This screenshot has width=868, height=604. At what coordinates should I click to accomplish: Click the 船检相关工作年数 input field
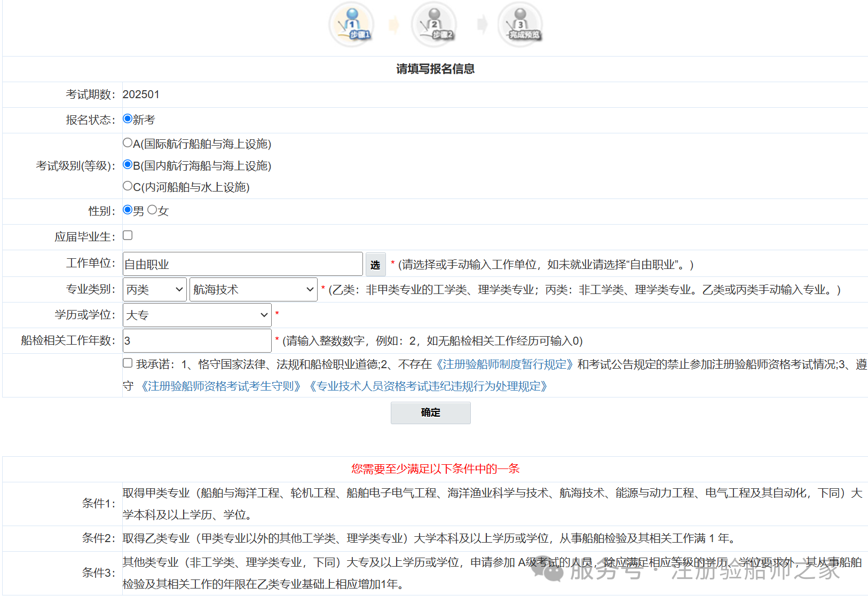tap(196, 340)
